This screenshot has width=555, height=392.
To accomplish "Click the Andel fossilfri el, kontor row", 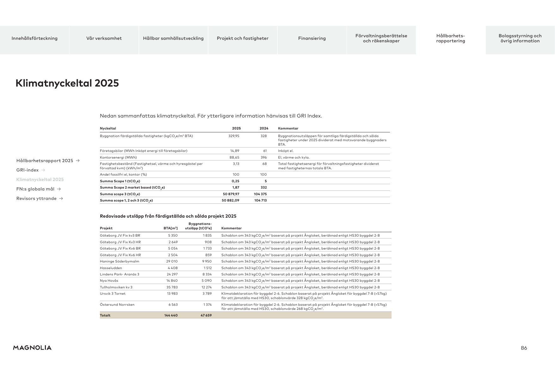I will pos(245,174).
